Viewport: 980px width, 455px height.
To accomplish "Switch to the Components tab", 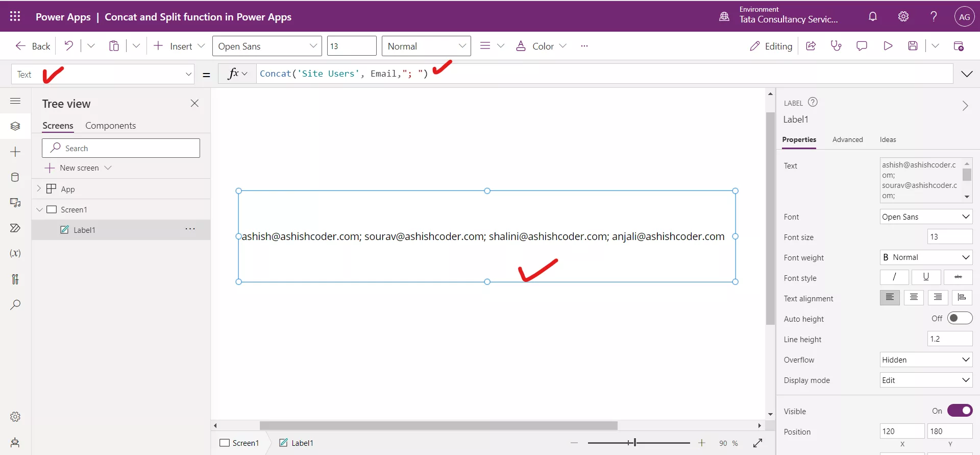I will [x=110, y=126].
